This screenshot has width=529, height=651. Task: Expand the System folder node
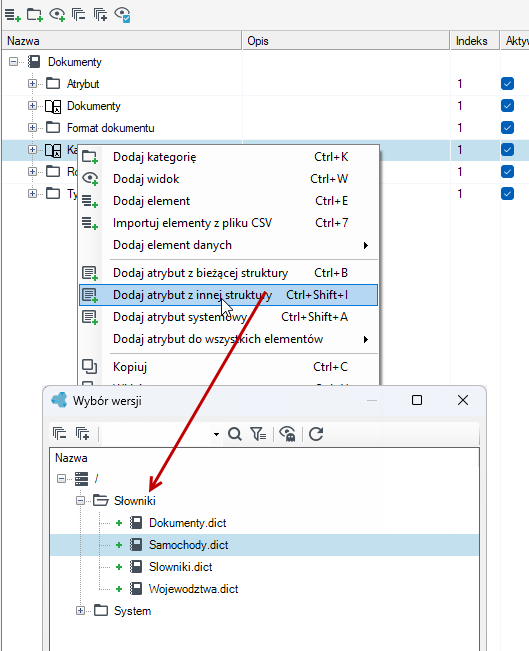pos(81,611)
